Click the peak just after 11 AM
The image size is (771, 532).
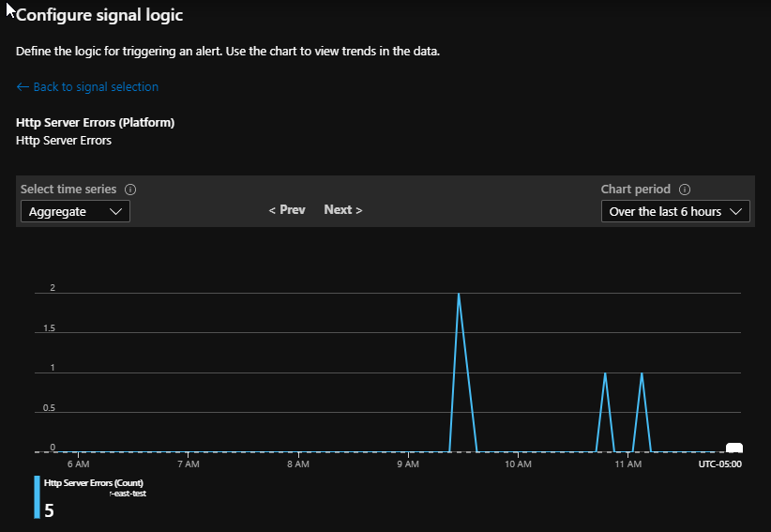pyautogui.click(x=642, y=373)
